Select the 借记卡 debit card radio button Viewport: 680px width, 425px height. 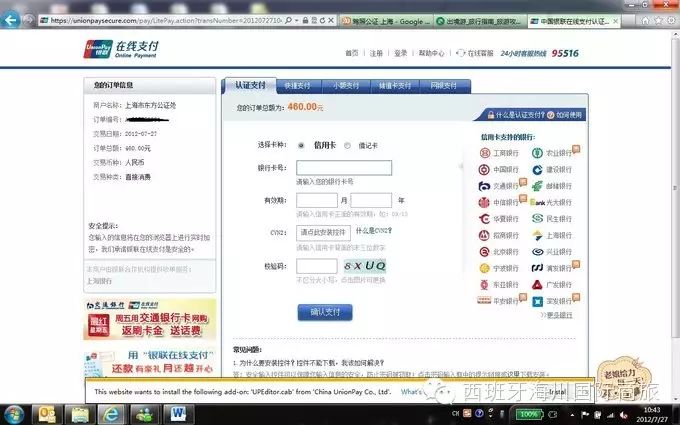347,146
